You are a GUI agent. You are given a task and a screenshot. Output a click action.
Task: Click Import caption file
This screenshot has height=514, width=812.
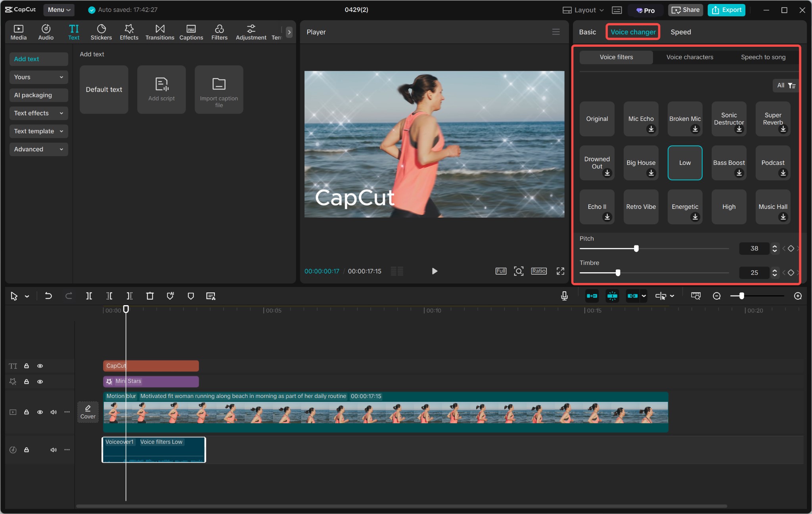pos(219,90)
